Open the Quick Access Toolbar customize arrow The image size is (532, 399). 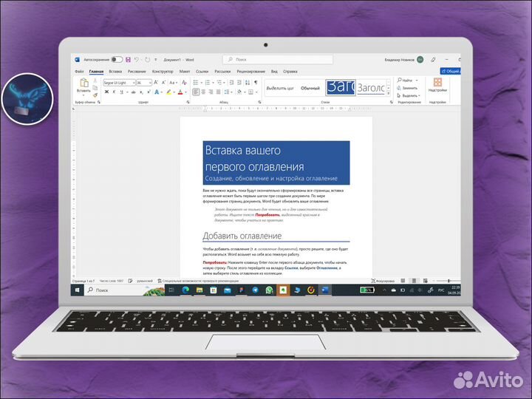point(156,60)
